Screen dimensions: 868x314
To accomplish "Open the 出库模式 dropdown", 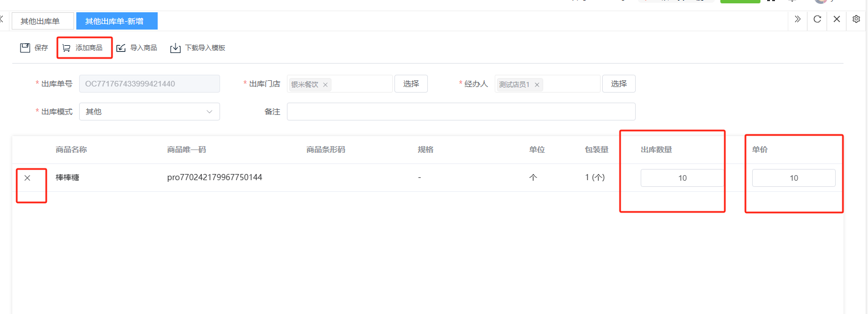I will point(149,112).
